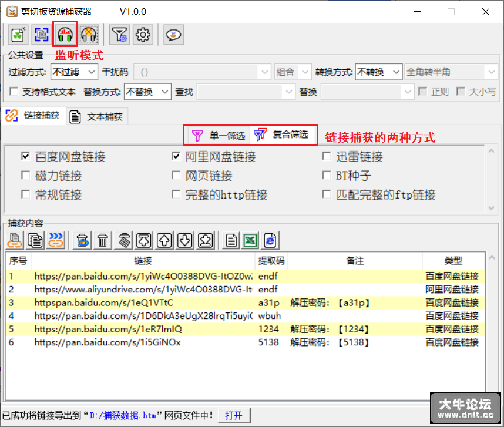Select 单一筛选 filter tab
504x427 pixels.
coord(219,135)
